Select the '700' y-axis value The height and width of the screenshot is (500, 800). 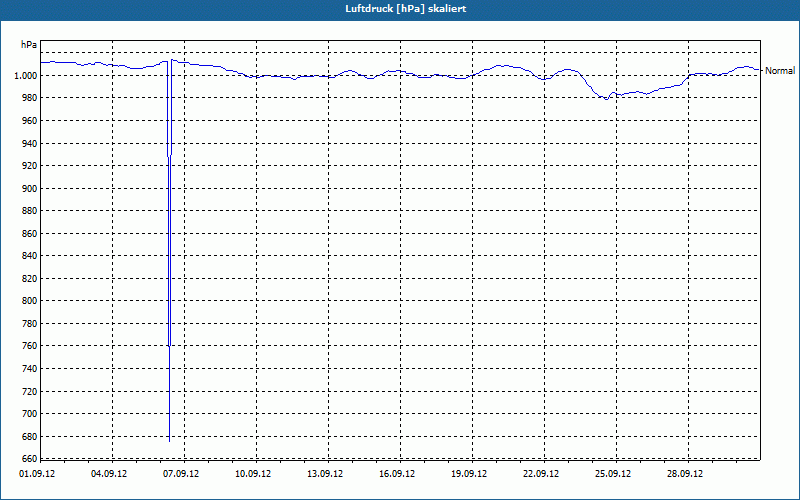click(x=30, y=414)
